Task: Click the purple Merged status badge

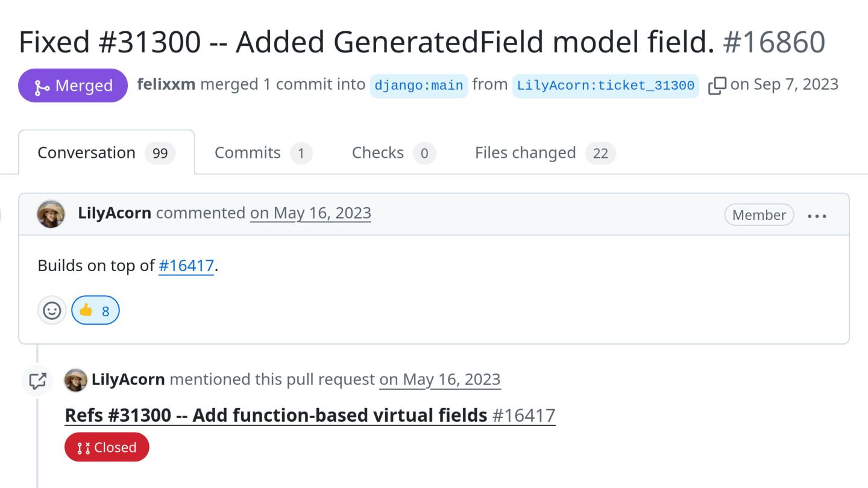Action: [x=73, y=86]
